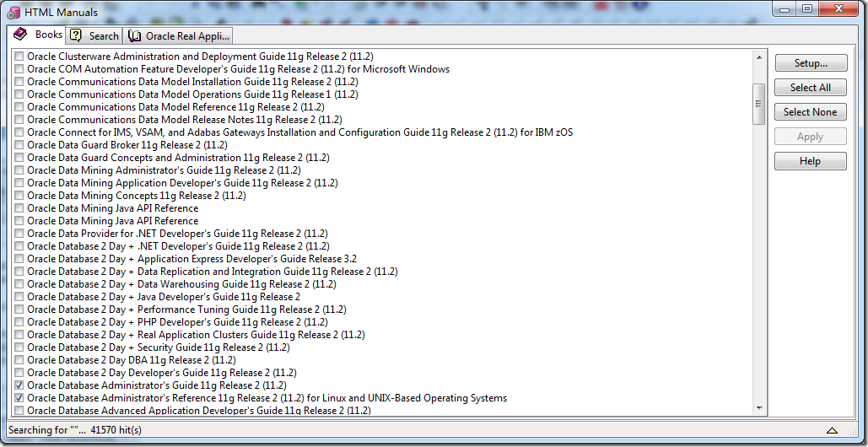This screenshot has width=868, height=447.
Task: Check Communications Data Model Installation Guide checkbox
Action: pyautogui.click(x=19, y=82)
